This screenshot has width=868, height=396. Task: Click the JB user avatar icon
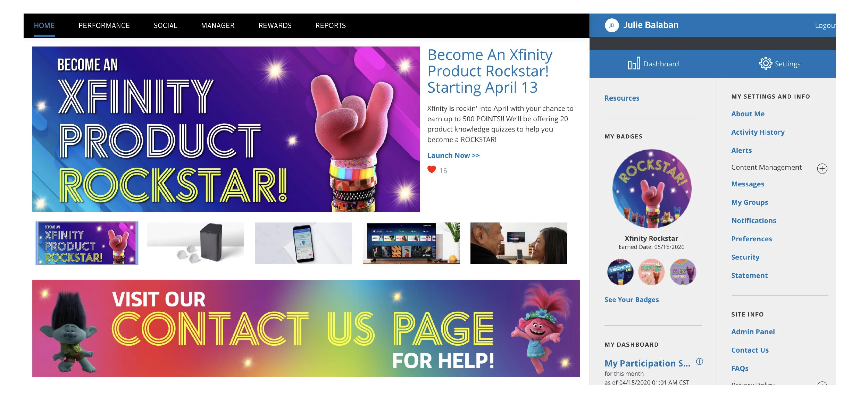coord(612,25)
